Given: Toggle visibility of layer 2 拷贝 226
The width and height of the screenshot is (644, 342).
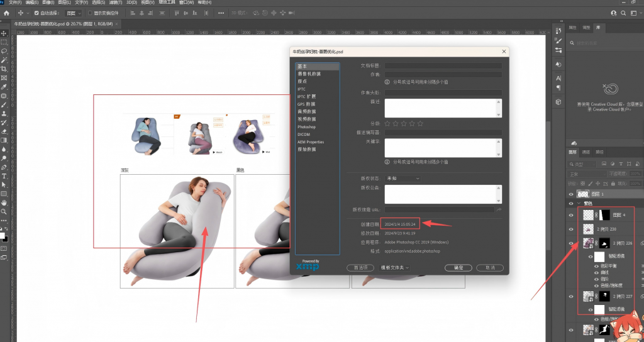Looking at the screenshot, I should click(x=571, y=243).
